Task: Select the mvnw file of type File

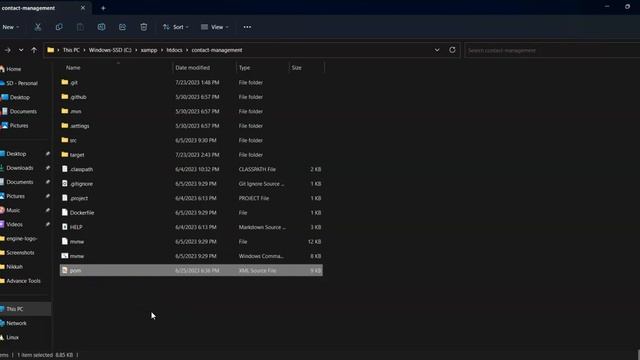Action: (x=191, y=242)
